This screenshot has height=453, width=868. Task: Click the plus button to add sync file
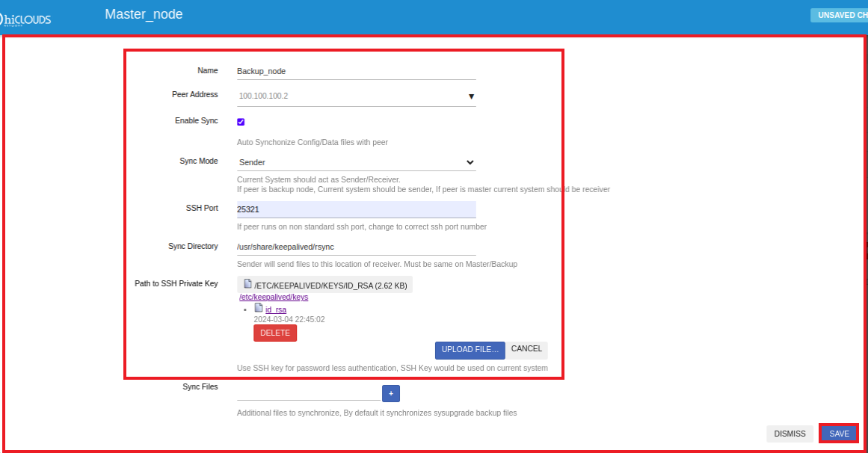pyautogui.click(x=391, y=393)
